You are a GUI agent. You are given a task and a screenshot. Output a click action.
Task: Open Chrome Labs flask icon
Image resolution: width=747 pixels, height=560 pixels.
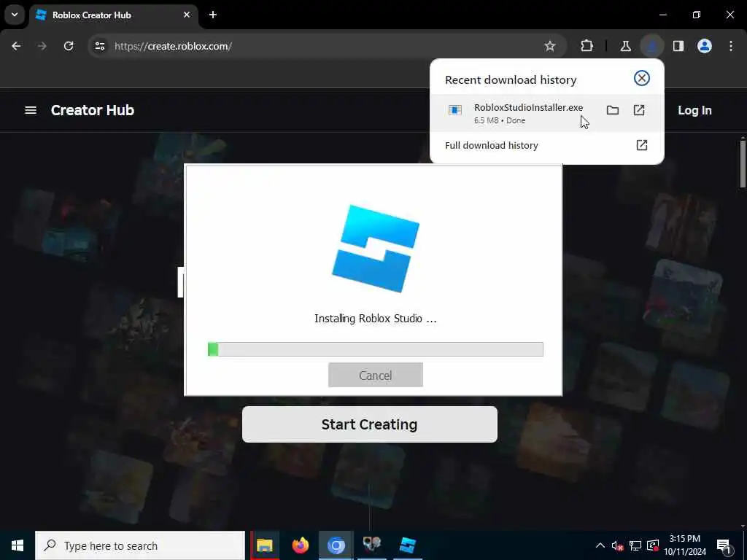click(625, 46)
